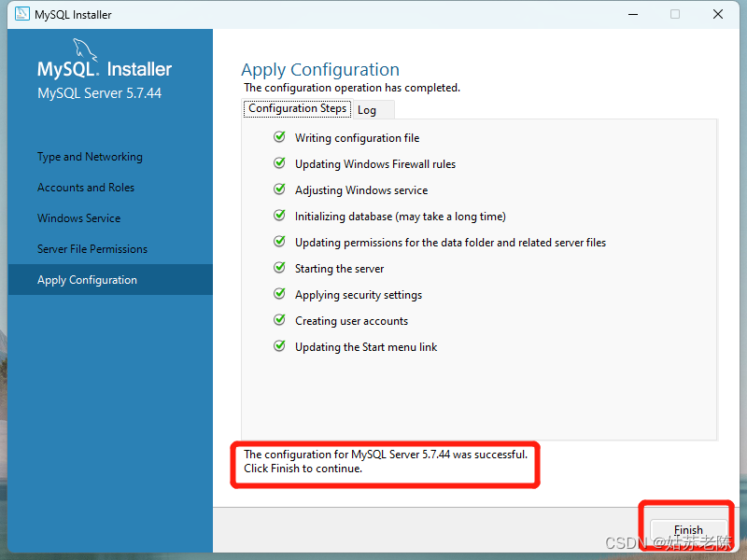Screen dimensions: 747x560
Task: Select 'Updating permissions for the data folder' text
Action: [x=450, y=243]
